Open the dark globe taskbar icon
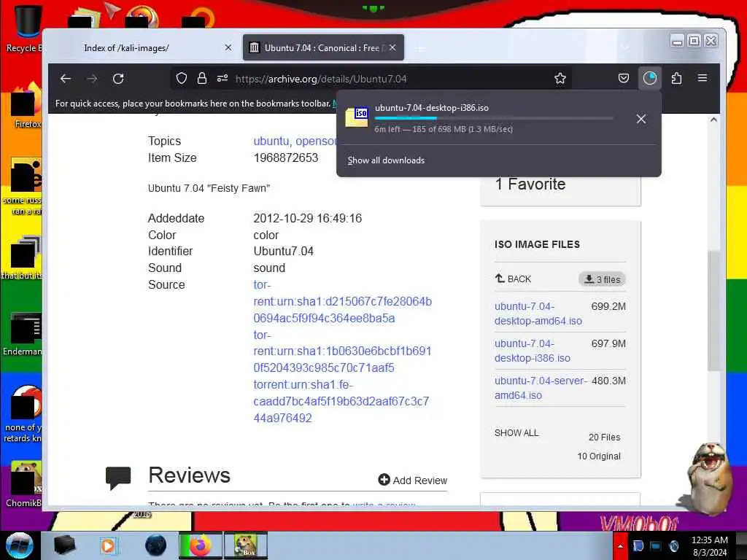 156,545
